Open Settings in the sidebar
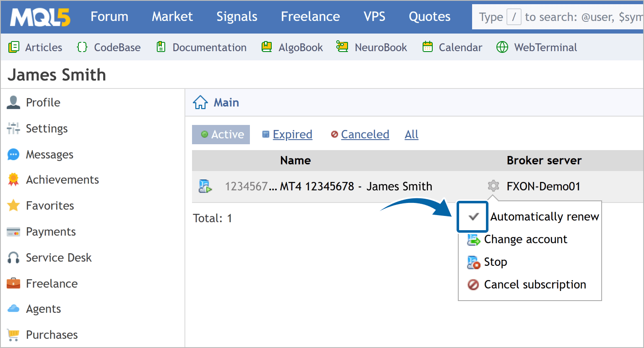This screenshot has width=644, height=348. (x=47, y=129)
